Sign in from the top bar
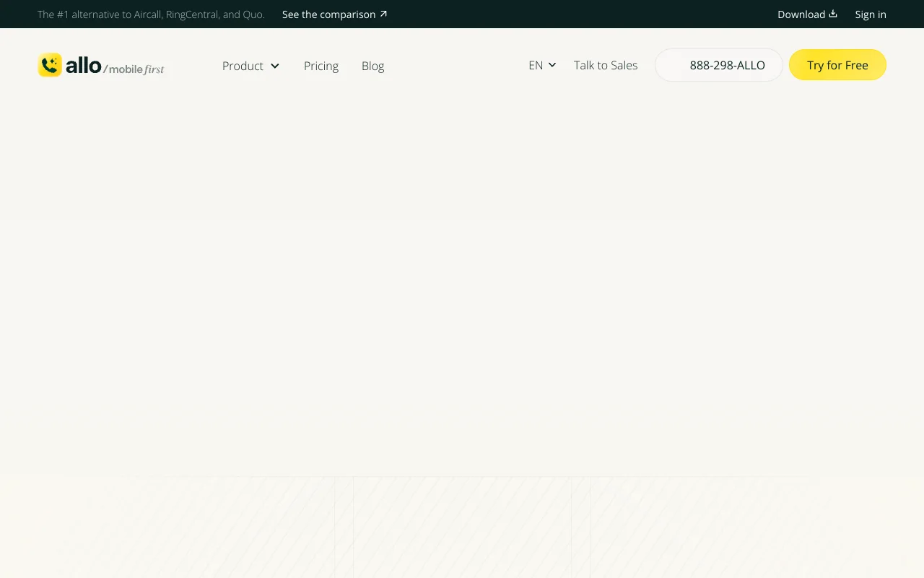The image size is (924, 578). coord(871,14)
